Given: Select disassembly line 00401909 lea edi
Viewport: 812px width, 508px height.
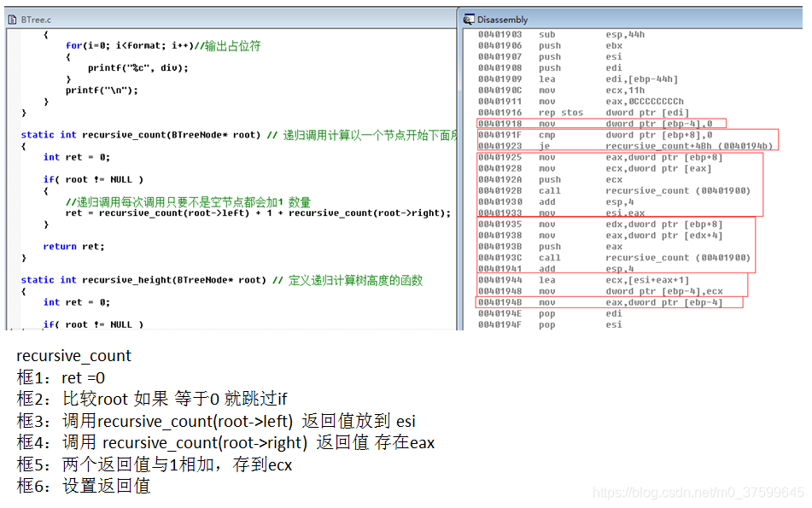Looking at the screenshot, I should [x=578, y=79].
